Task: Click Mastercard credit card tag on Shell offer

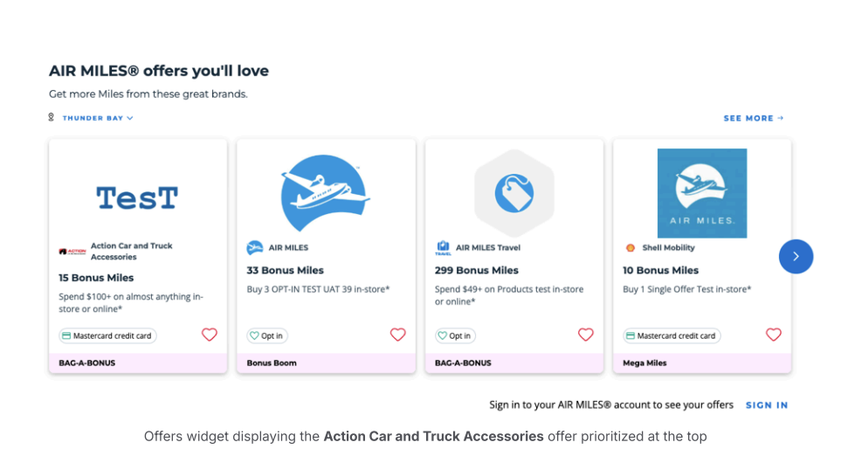Action: pos(671,335)
